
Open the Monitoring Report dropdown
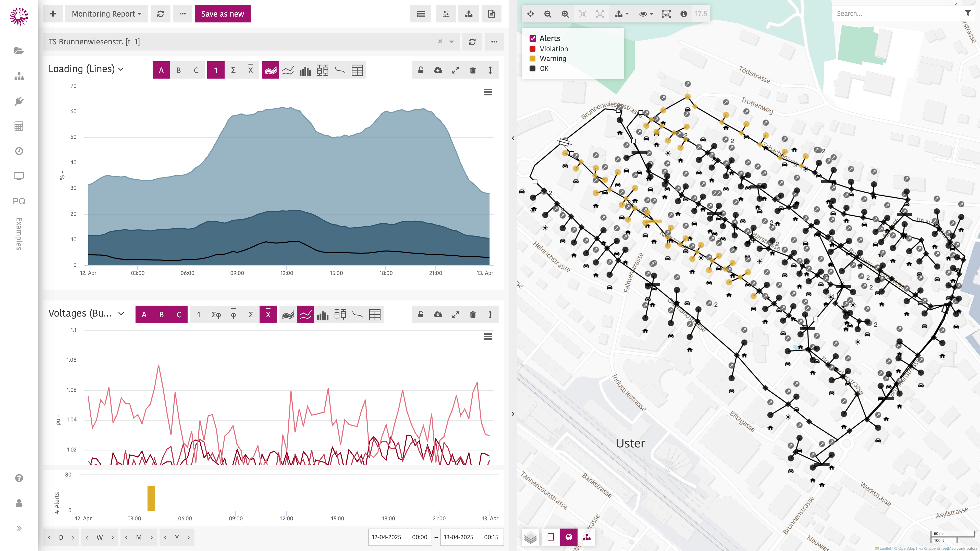pos(106,14)
